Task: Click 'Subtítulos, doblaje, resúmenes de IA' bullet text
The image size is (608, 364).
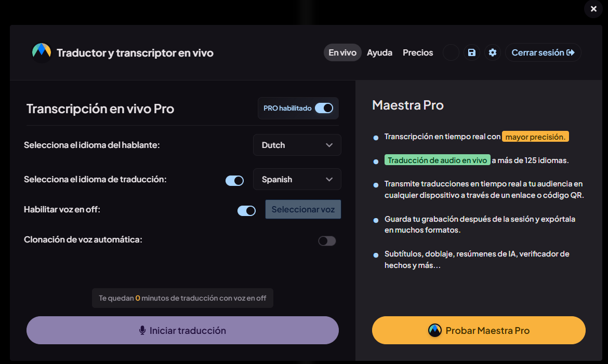Action: pyautogui.click(x=477, y=259)
